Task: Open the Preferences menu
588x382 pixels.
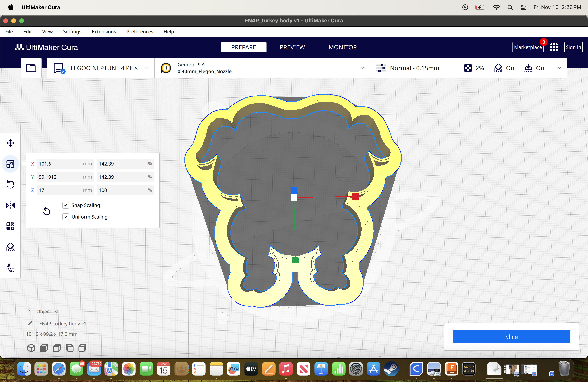Action: (140, 32)
